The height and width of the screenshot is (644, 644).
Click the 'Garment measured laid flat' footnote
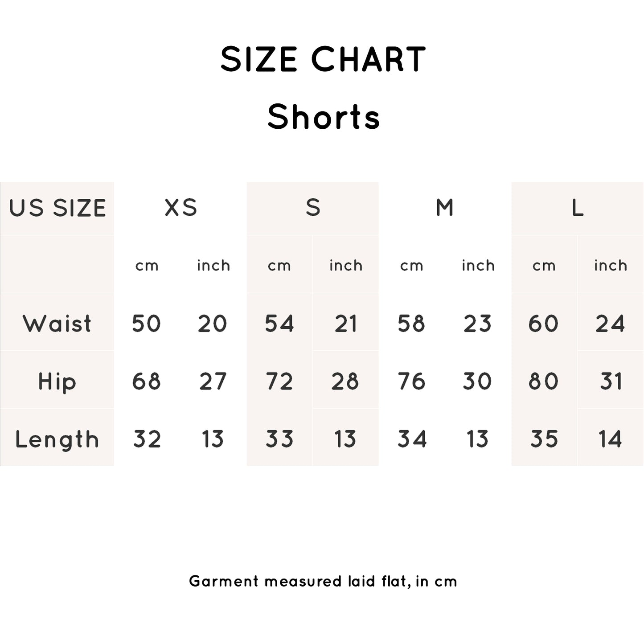pyautogui.click(x=323, y=581)
